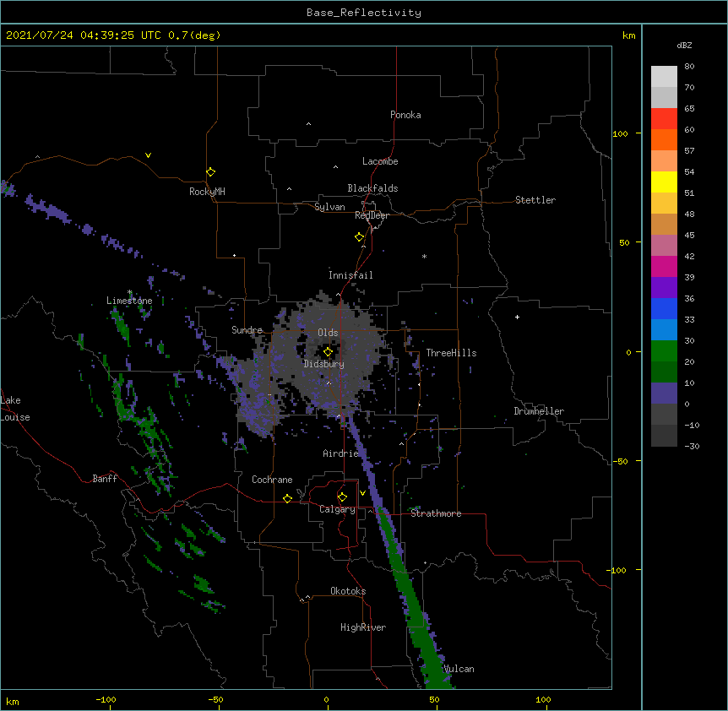The image size is (728, 711).
Task: Click the radar site diamond between Olds and Didsbury
Action: coord(328,351)
